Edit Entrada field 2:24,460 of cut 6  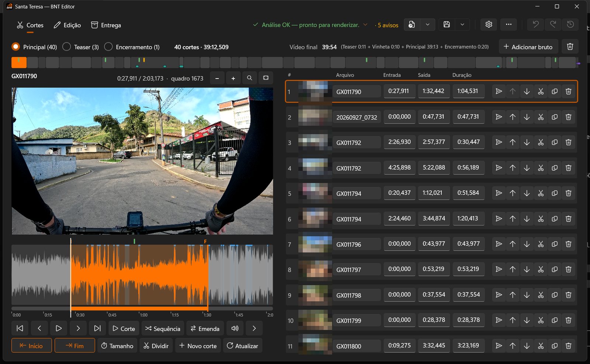399,218
